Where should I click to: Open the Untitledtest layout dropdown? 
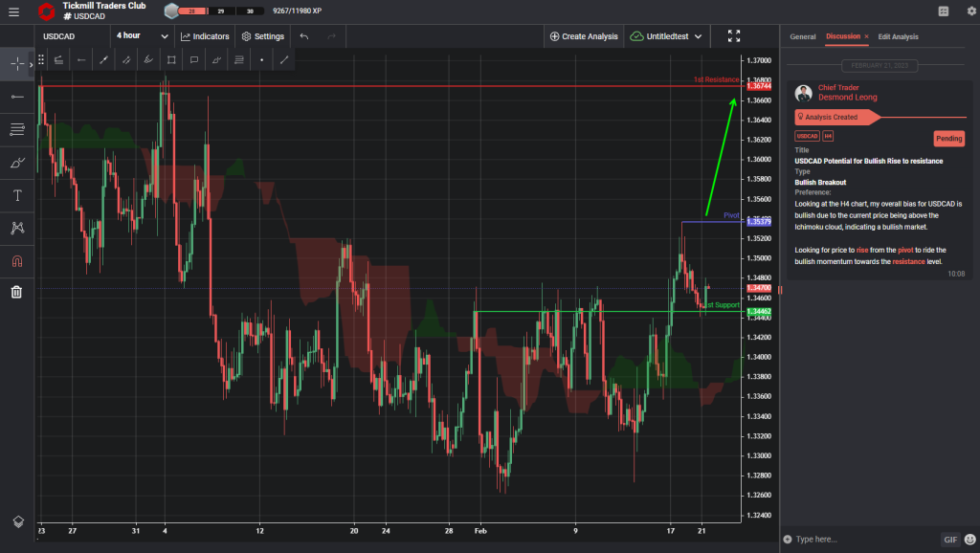(x=667, y=35)
